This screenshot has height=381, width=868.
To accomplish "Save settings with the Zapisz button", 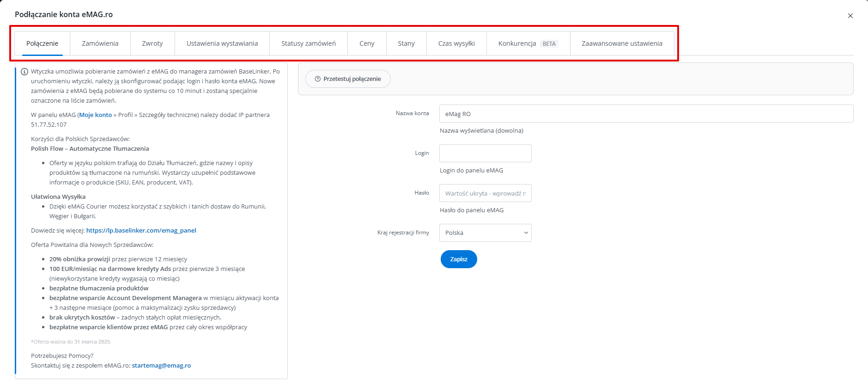I will [x=459, y=259].
